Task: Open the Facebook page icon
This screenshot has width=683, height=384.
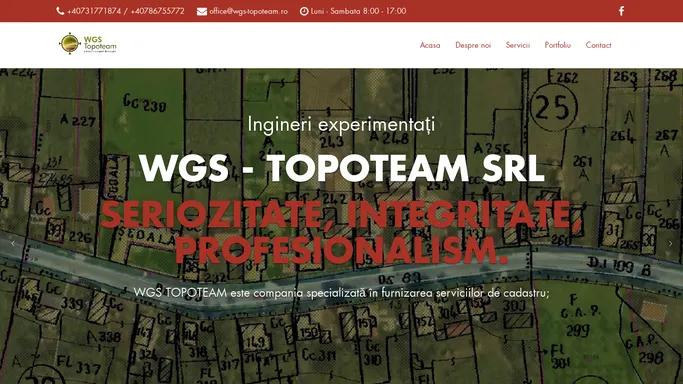Action: click(622, 11)
